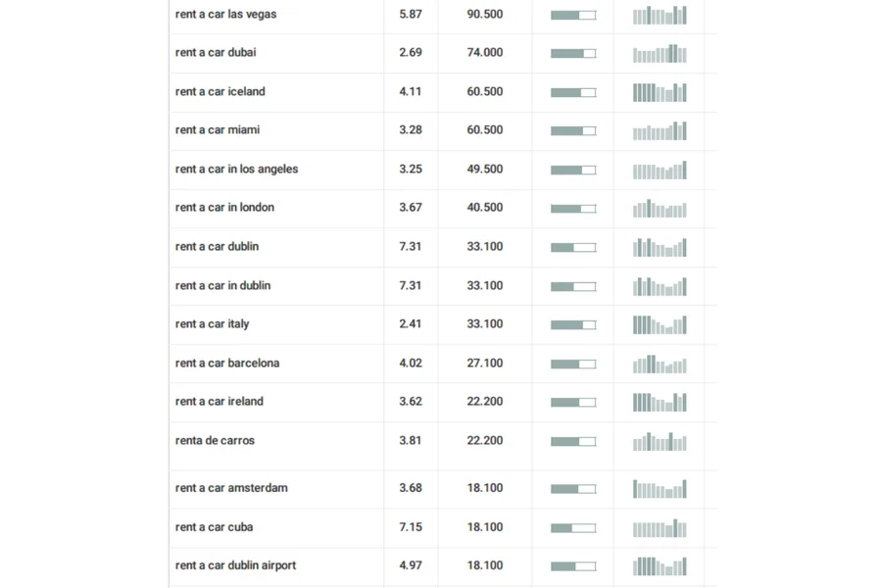Open the 'renta de carros' keyword
Viewport: 882px width, 588px height.
click(x=216, y=441)
